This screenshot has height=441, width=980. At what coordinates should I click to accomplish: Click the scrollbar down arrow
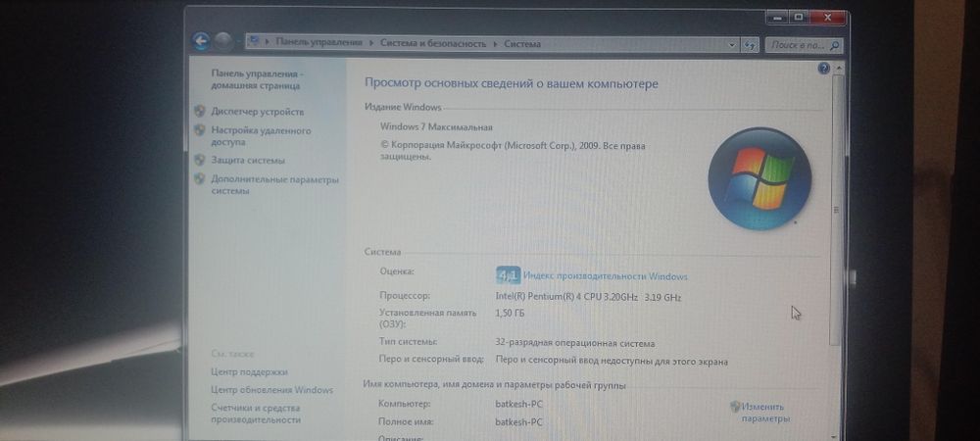click(x=834, y=435)
